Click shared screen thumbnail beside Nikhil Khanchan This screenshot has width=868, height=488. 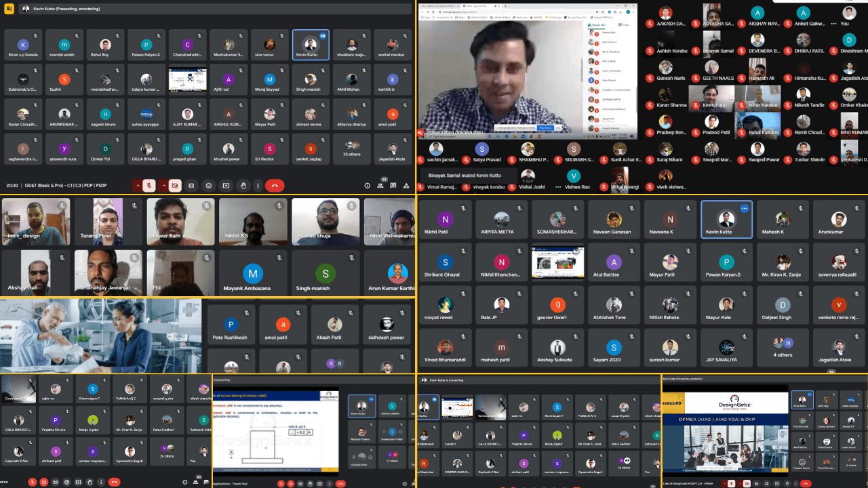[557, 262]
